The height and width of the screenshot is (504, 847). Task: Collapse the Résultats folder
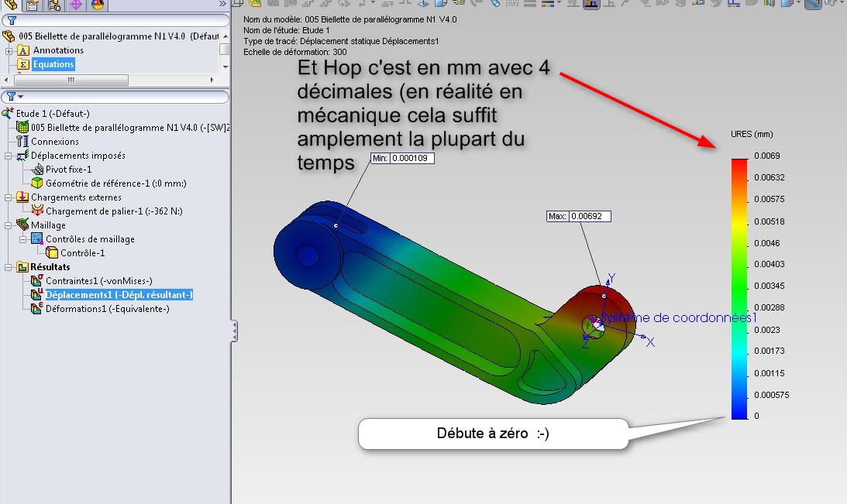coord(9,268)
